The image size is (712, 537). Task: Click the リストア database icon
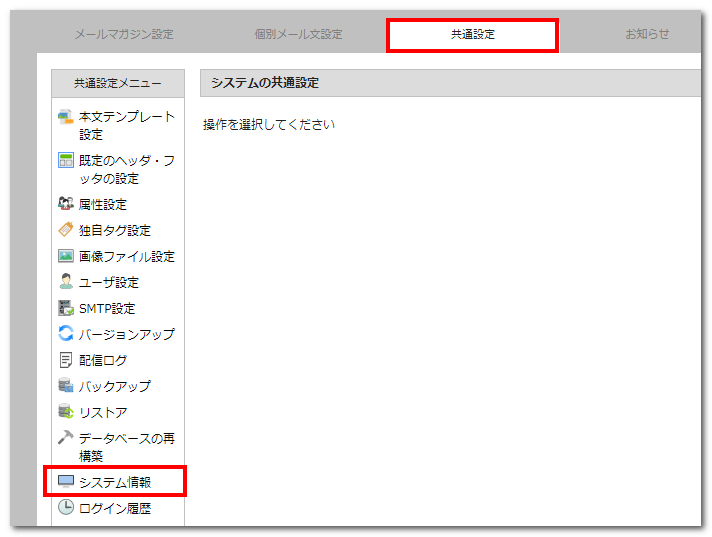[65, 411]
